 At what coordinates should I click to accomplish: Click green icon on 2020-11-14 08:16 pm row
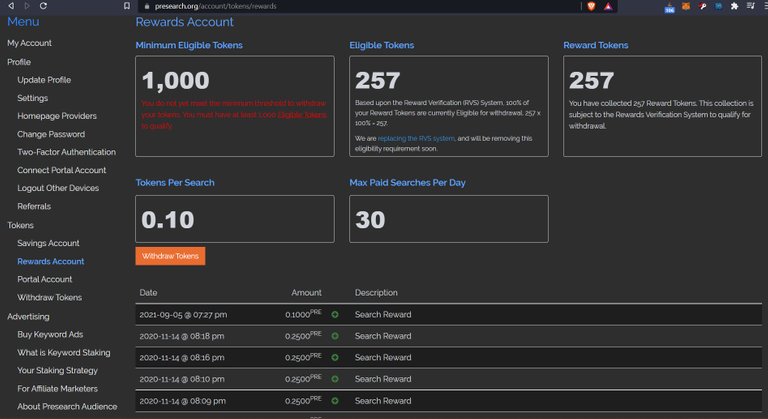click(x=335, y=358)
